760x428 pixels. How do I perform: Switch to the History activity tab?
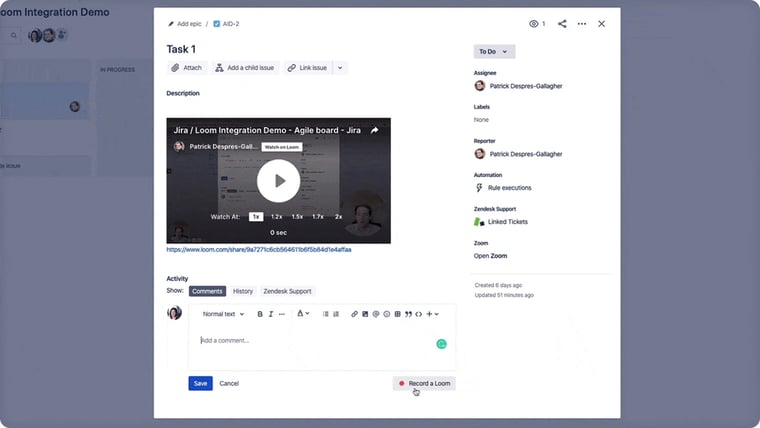click(243, 291)
